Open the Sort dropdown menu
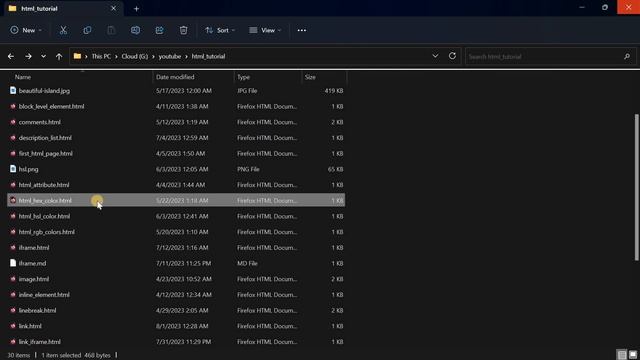 (220, 30)
